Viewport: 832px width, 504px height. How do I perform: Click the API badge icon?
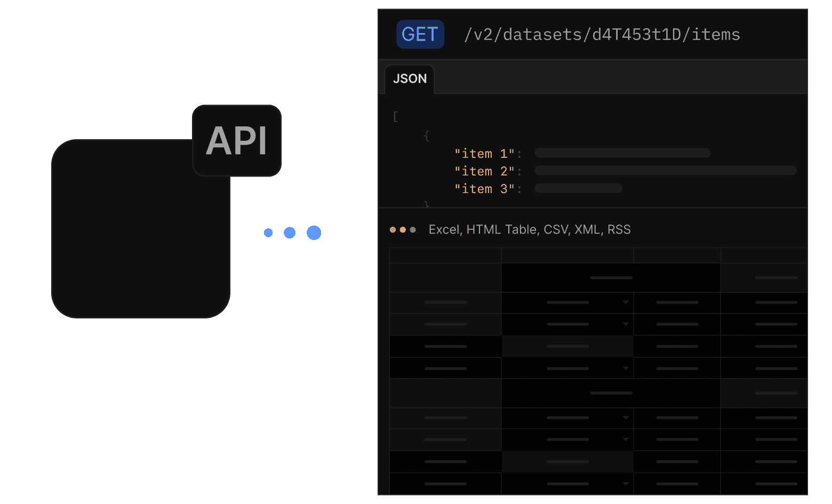click(x=237, y=141)
